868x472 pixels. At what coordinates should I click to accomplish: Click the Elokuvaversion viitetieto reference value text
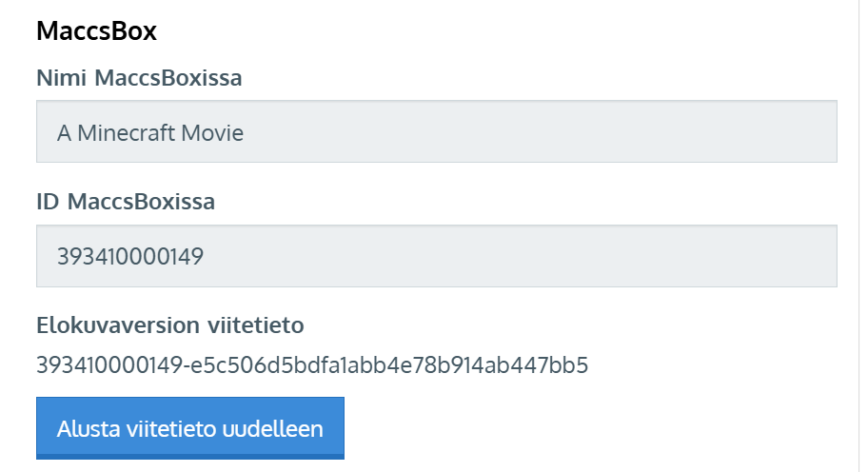coord(312,364)
